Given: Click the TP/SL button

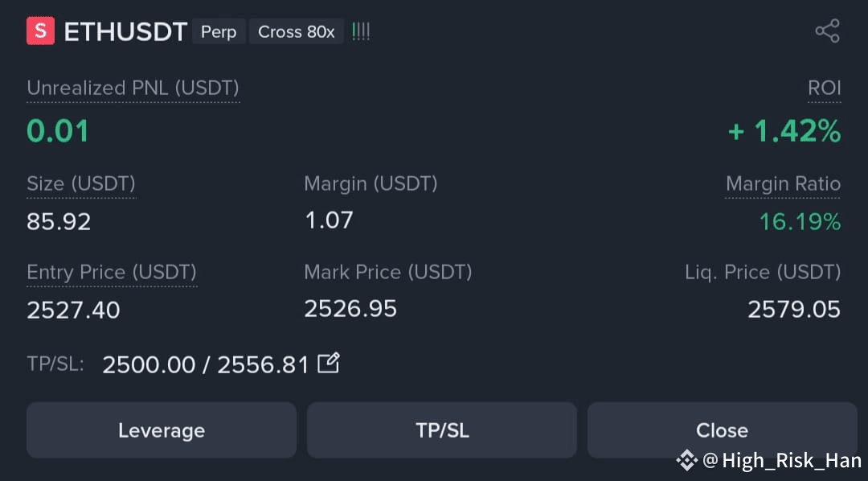Looking at the screenshot, I should (442, 430).
